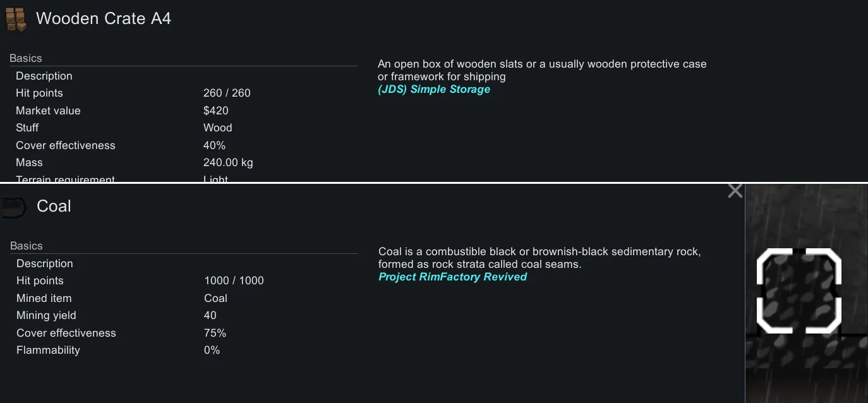The width and height of the screenshot is (868, 403).
Task: Open the (JDS) Simple Storage mod link
Action: (434, 90)
